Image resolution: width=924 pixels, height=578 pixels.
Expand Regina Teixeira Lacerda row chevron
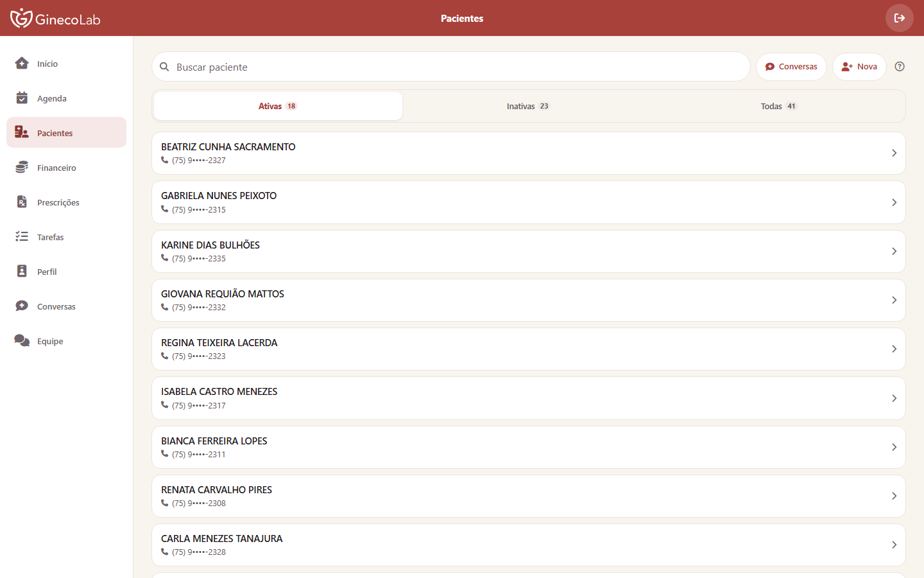coord(894,349)
